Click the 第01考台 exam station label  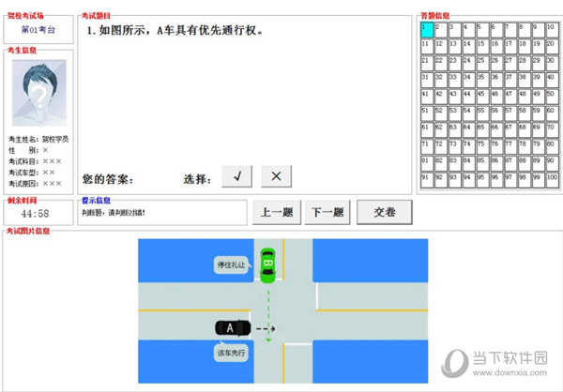(38, 30)
